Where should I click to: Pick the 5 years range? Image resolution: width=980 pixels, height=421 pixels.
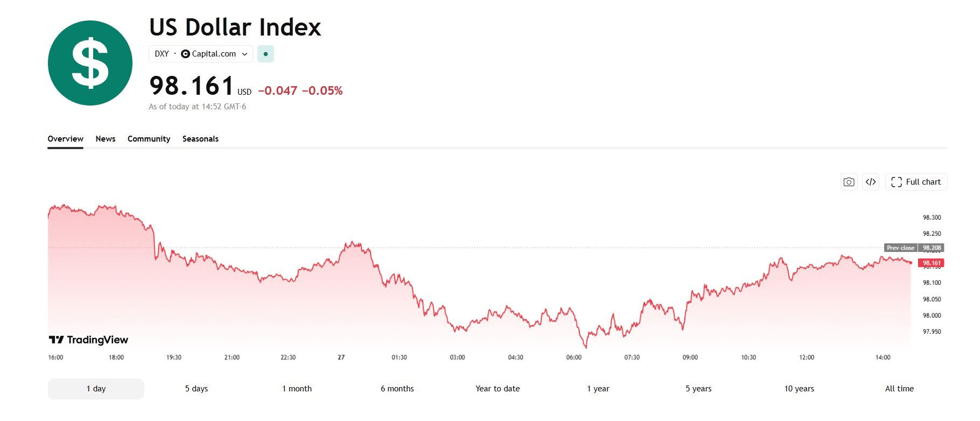[x=698, y=389]
